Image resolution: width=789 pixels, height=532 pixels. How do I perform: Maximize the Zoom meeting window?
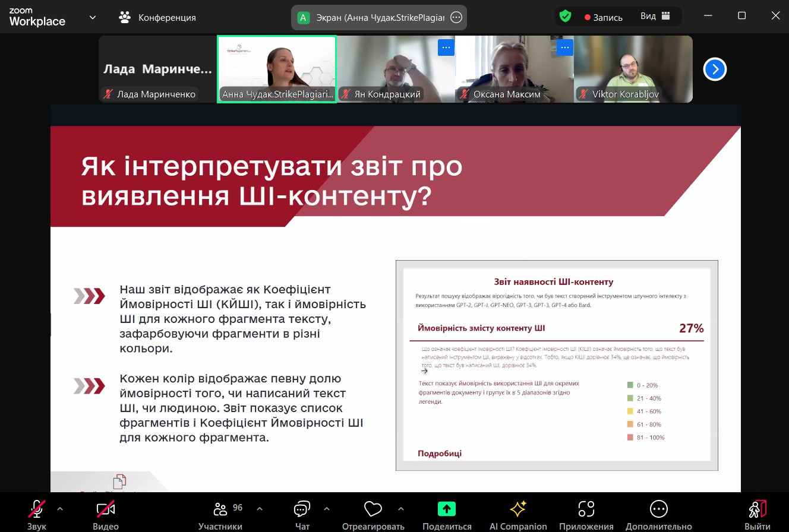741,16
